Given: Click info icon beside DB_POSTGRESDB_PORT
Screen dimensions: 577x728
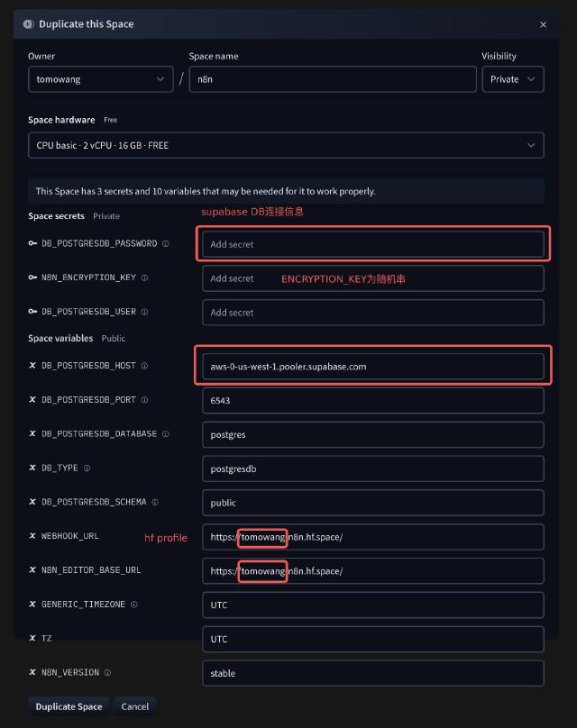Looking at the screenshot, I should click(144, 400).
